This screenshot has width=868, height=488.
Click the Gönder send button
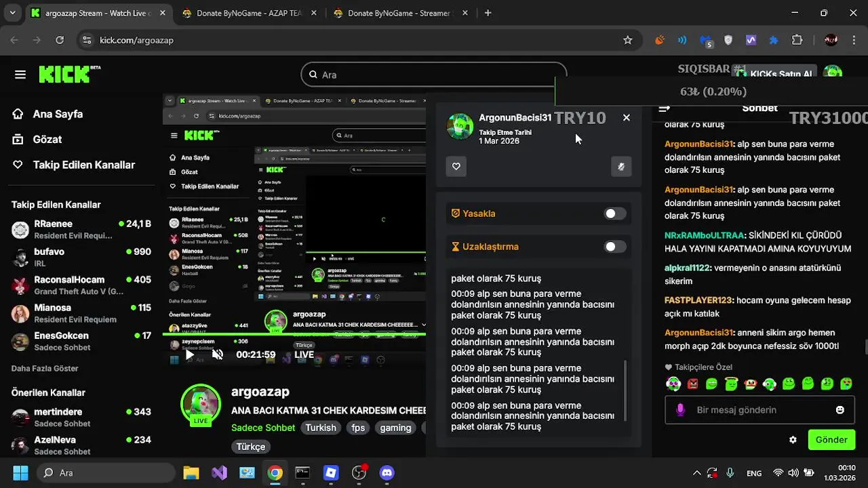click(x=831, y=440)
